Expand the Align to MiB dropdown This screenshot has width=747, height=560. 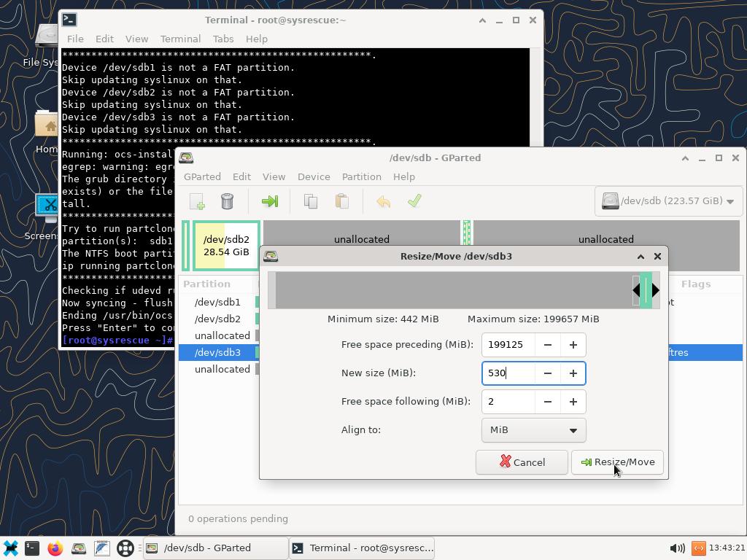tap(533, 430)
